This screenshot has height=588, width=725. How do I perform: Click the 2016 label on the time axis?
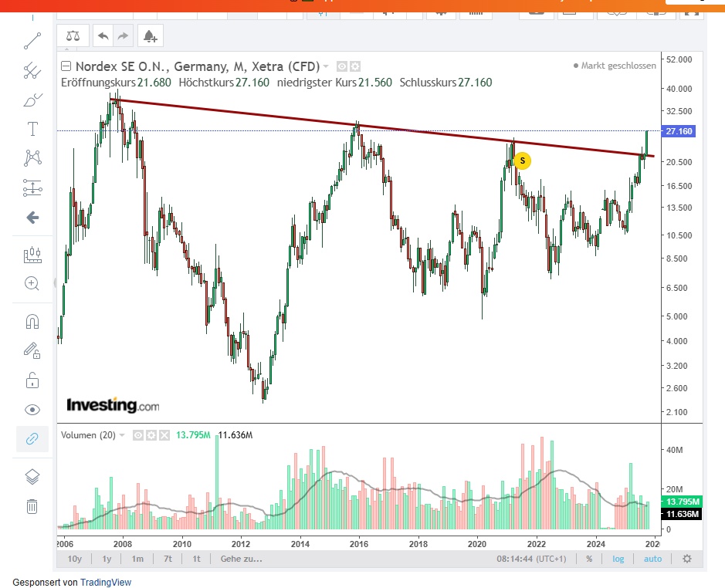point(359,544)
